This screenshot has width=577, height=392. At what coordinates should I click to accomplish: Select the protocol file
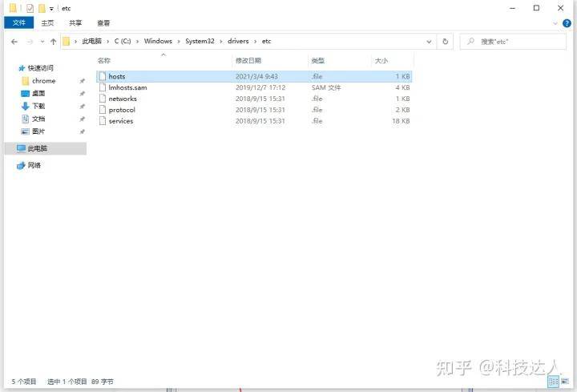coord(254,110)
